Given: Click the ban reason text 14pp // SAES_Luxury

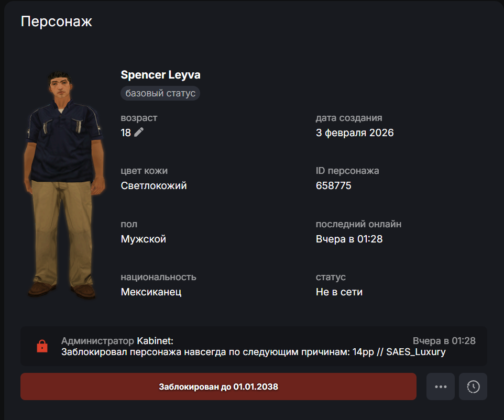Looking at the screenshot, I should pyautogui.click(x=399, y=352).
